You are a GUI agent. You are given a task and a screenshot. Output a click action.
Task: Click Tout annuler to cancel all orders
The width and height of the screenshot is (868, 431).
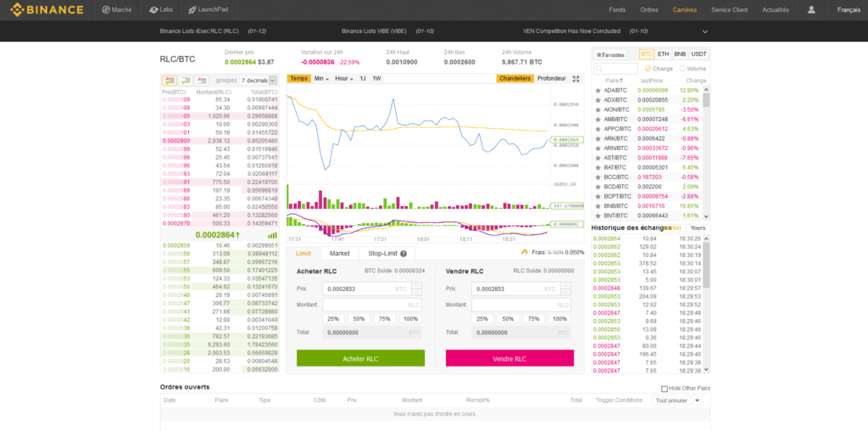pos(671,400)
